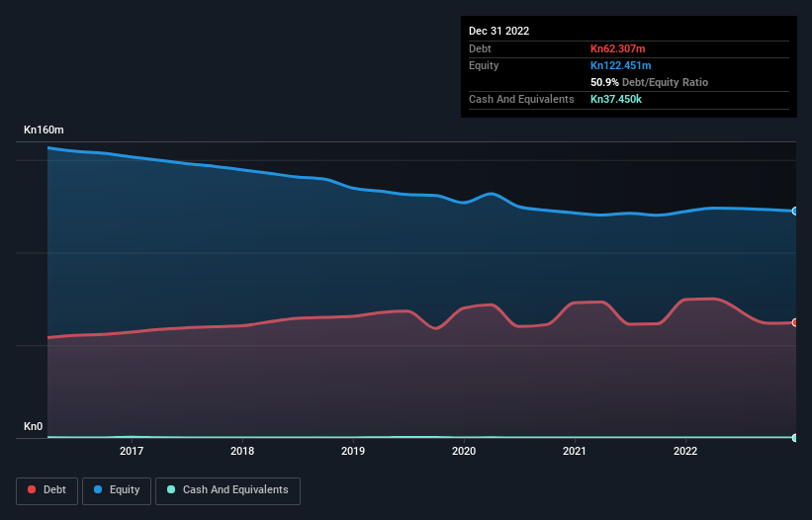Click the blue Equity legend dot
Screen dimensions: 812x520
tap(98, 489)
